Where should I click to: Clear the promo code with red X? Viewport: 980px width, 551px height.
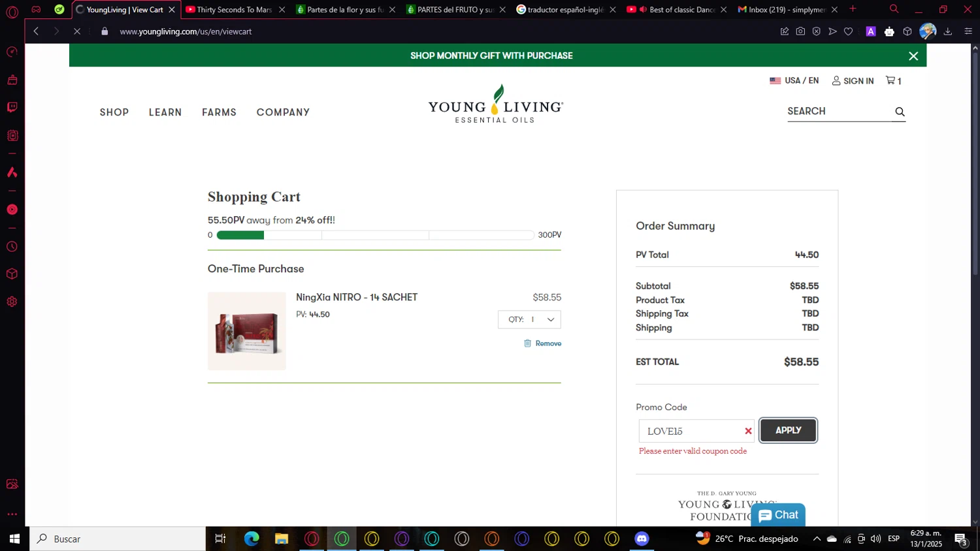tap(748, 431)
